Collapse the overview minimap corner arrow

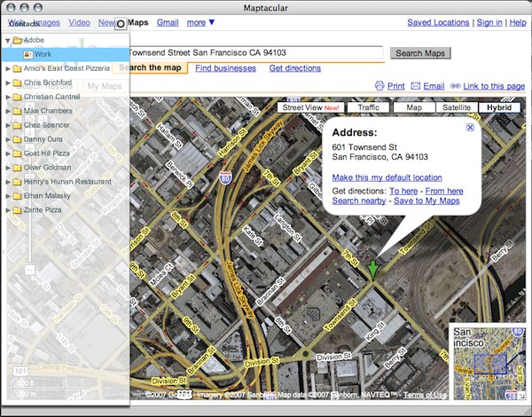[x=522, y=395]
